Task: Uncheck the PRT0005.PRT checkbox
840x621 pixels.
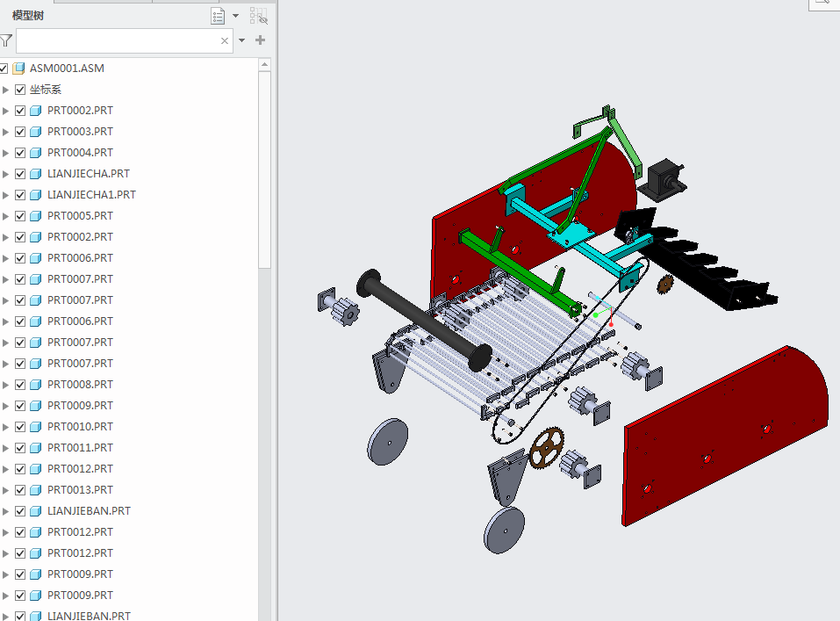Action: coord(20,216)
